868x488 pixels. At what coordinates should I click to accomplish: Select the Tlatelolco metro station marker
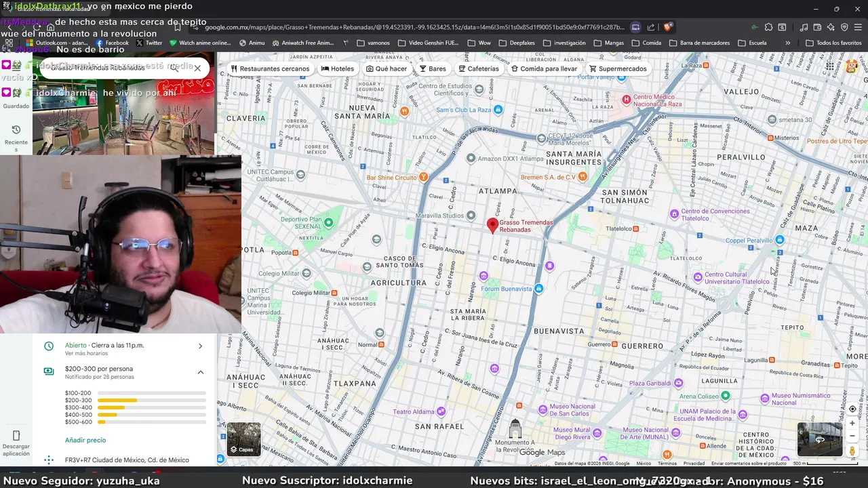[x=635, y=229]
